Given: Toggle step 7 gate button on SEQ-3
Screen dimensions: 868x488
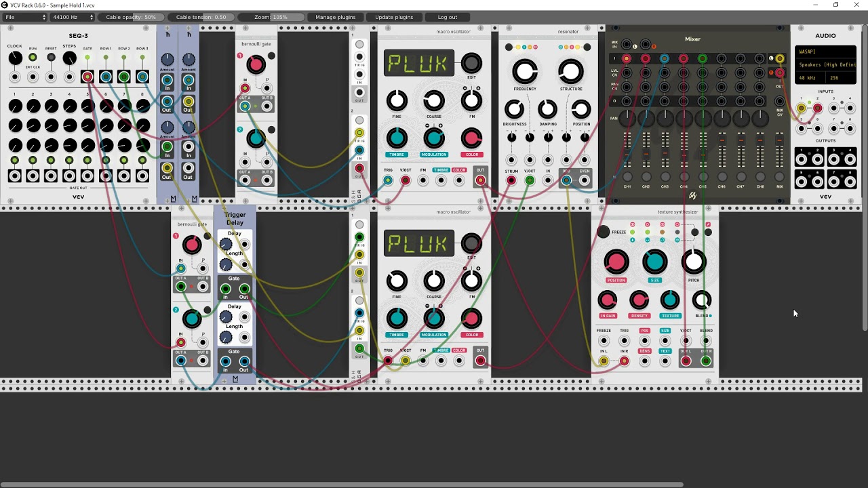Looking at the screenshot, I should (x=125, y=161).
